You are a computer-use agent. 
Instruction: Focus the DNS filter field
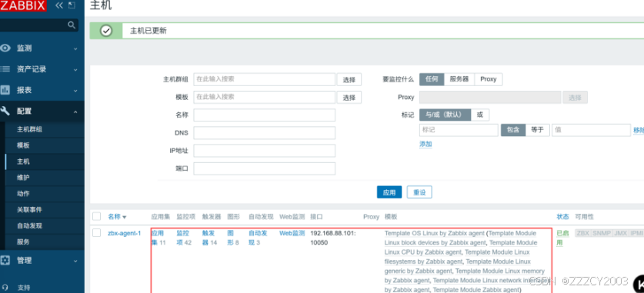[x=265, y=132]
